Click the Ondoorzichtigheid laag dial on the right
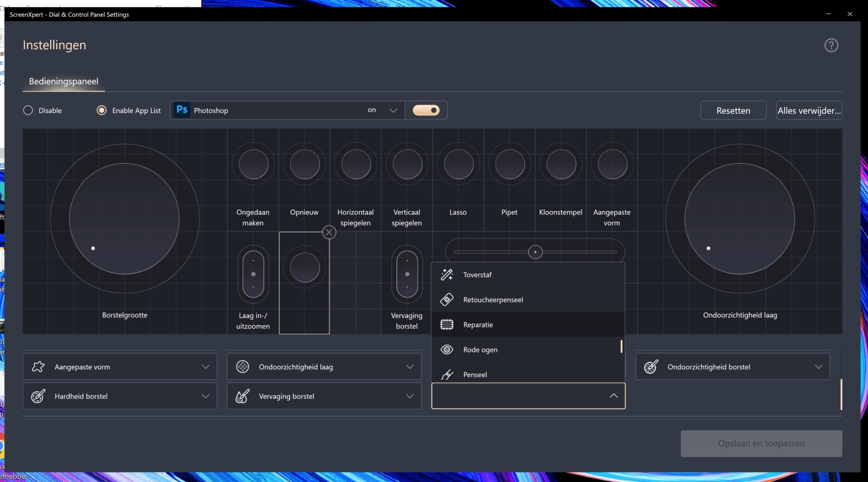 740,219
